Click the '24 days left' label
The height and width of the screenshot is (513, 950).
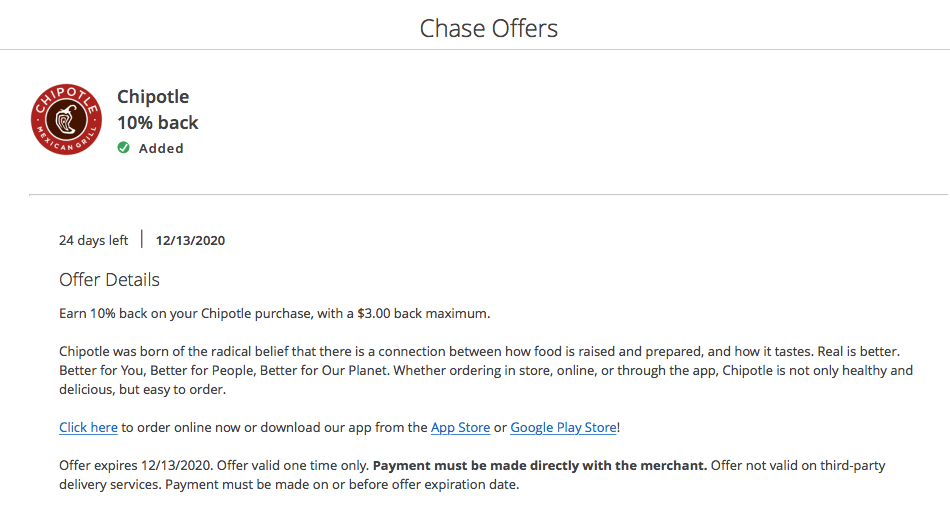coord(93,240)
